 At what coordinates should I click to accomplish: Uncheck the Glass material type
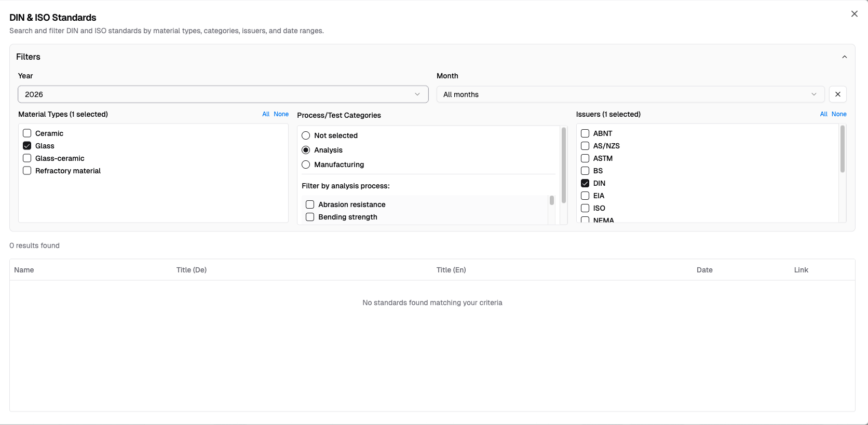pyautogui.click(x=28, y=146)
